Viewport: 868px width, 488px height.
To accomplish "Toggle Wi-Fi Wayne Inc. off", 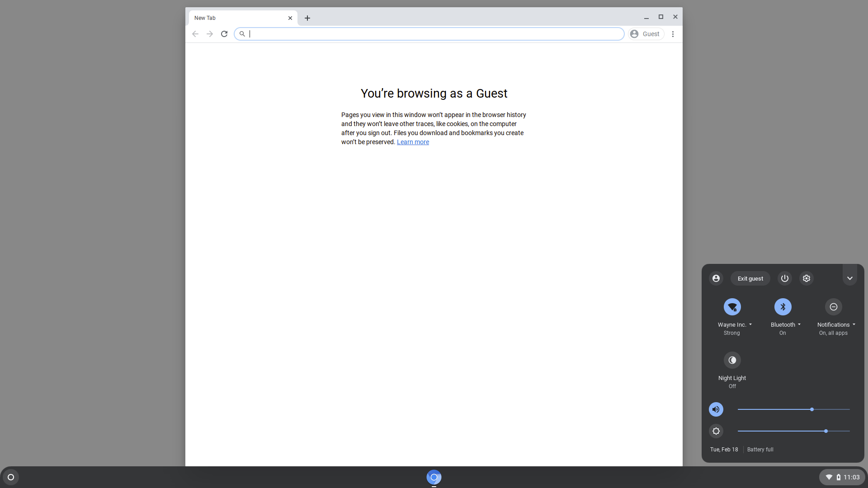I will point(732,307).
